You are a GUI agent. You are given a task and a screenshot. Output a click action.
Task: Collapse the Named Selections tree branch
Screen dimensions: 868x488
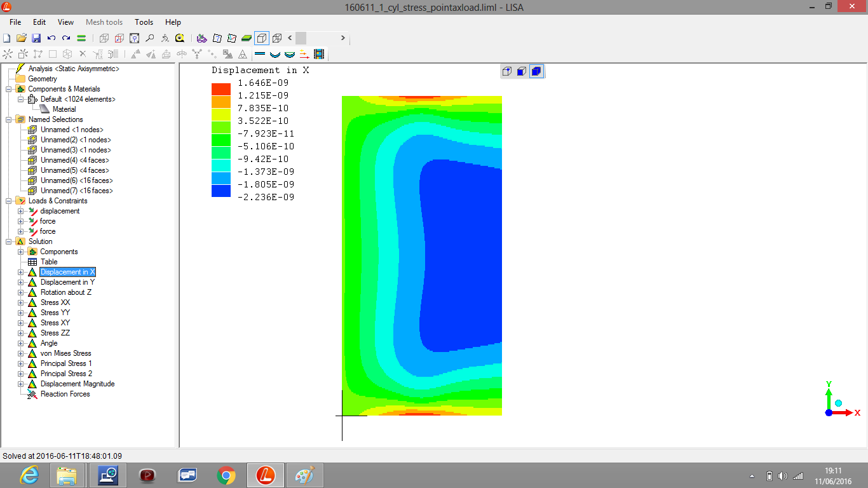pyautogui.click(x=9, y=119)
